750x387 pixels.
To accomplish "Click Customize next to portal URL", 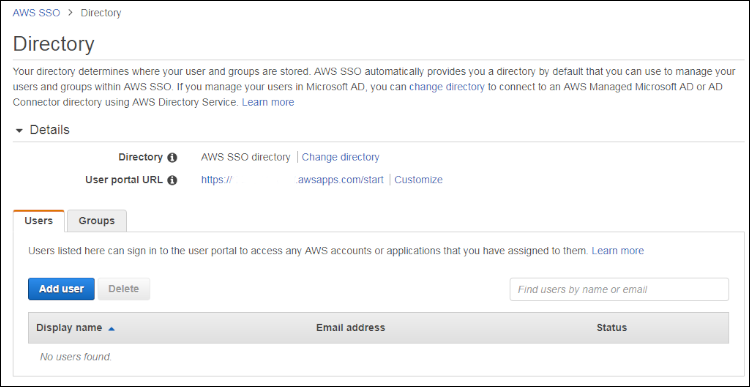I will (x=418, y=180).
